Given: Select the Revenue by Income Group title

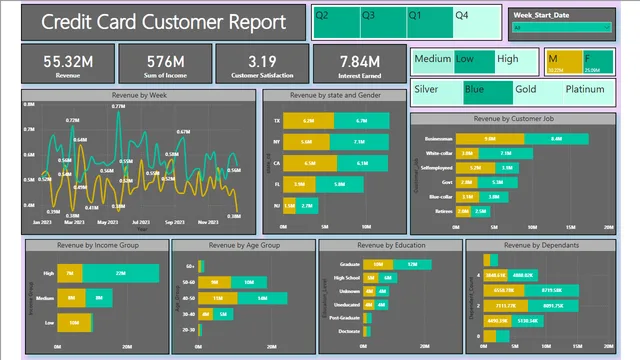Looking at the screenshot, I should point(98,245).
